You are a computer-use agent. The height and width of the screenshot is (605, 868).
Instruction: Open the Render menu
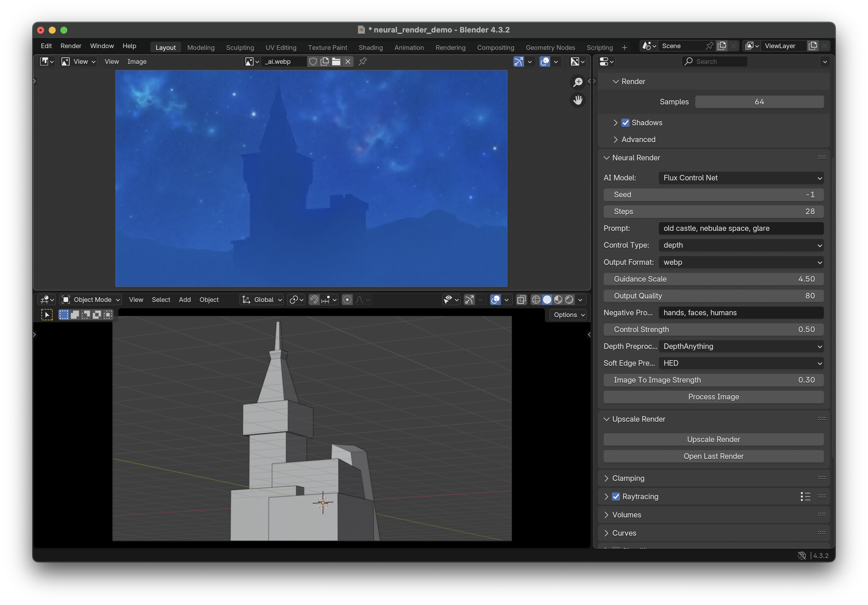point(71,46)
